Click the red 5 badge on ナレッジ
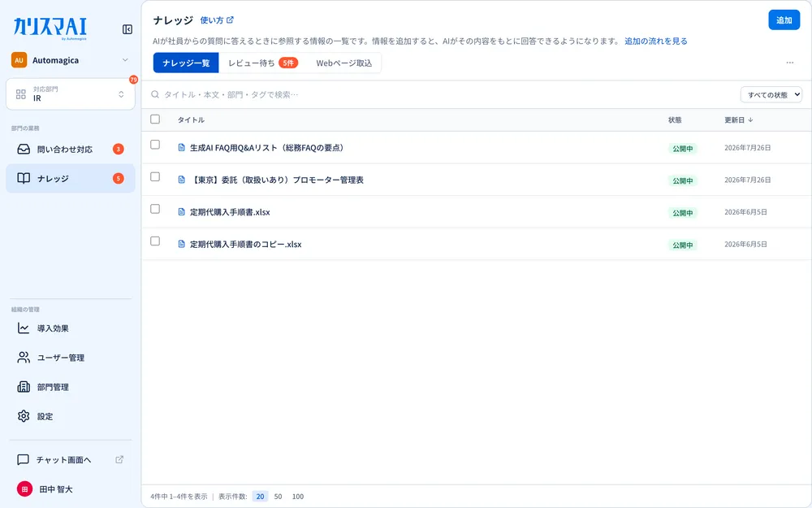The width and height of the screenshot is (812, 508). click(x=118, y=178)
